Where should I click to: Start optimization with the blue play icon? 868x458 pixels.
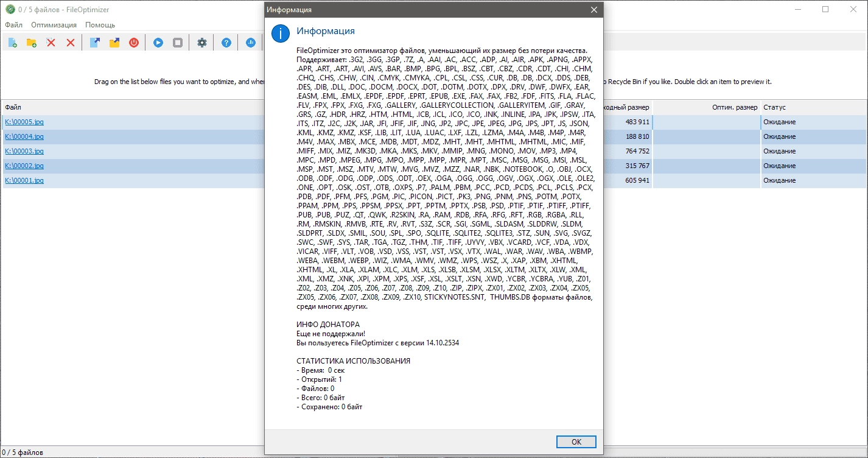[x=158, y=43]
